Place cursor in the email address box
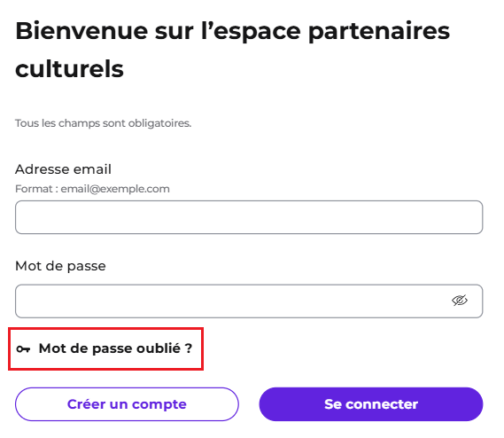This screenshot has width=504, height=438. pos(249,217)
